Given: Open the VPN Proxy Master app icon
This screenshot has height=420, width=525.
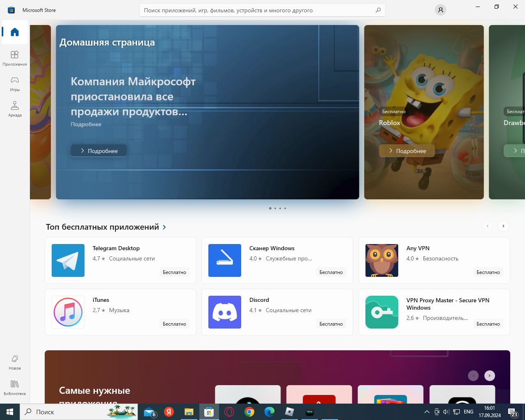Looking at the screenshot, I should 382,312.
